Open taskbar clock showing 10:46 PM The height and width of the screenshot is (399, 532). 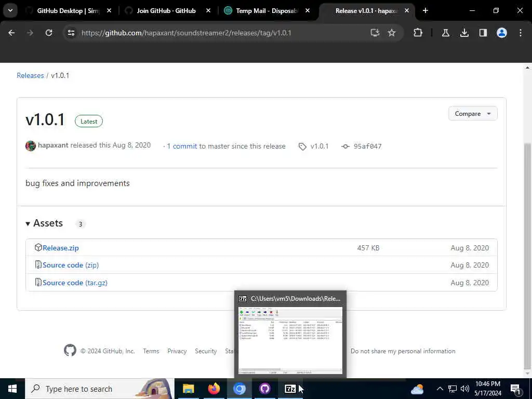(x=487, y=389)
